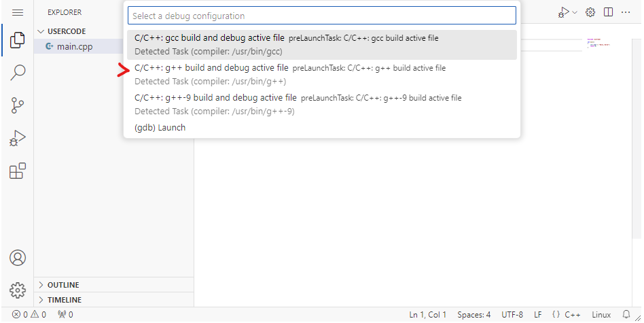The width and height of the screenshot is (644, 323).
Task: Open the Explorer view icon
Action: 17,40
